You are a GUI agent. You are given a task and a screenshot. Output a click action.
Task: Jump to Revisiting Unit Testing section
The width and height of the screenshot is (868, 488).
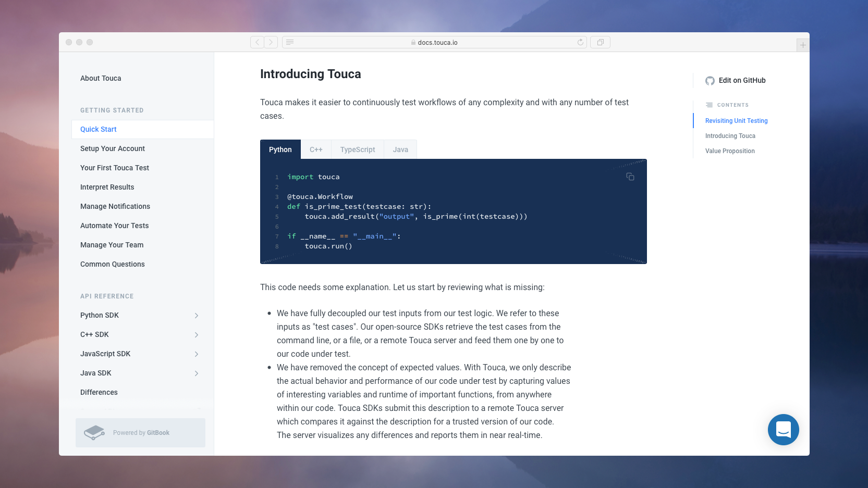(x=736, y=121)
